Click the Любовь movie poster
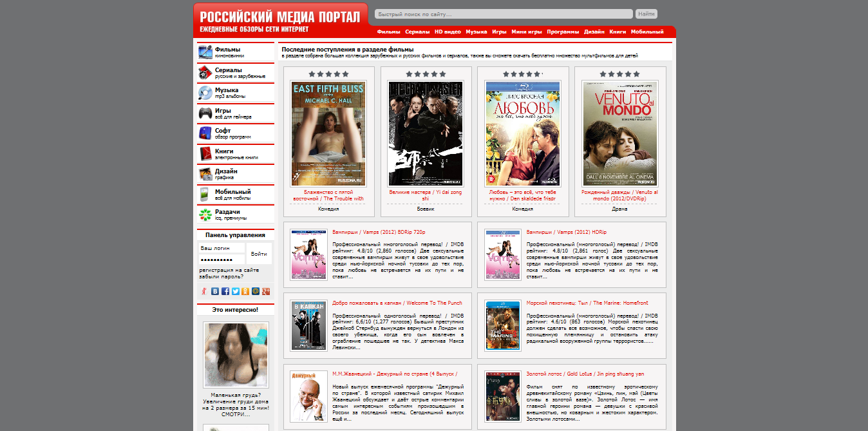This screenshot has height=431, width=868. coord(523,133)
